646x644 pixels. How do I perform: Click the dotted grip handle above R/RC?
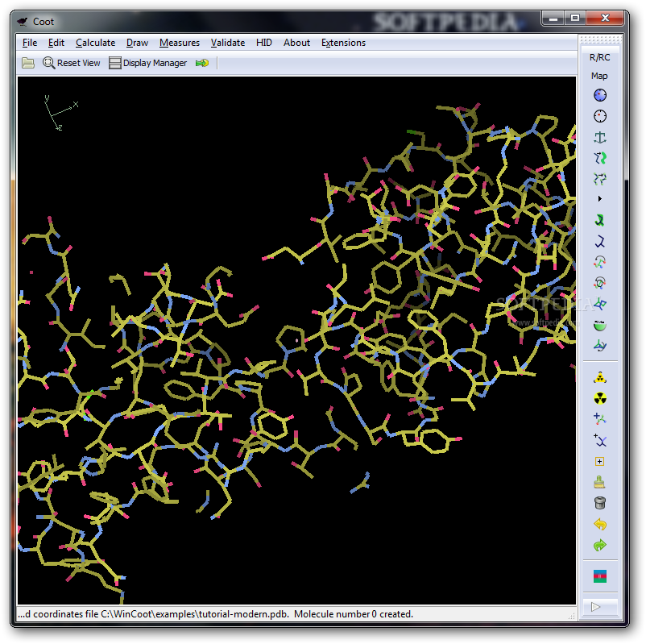coord(600,39)
